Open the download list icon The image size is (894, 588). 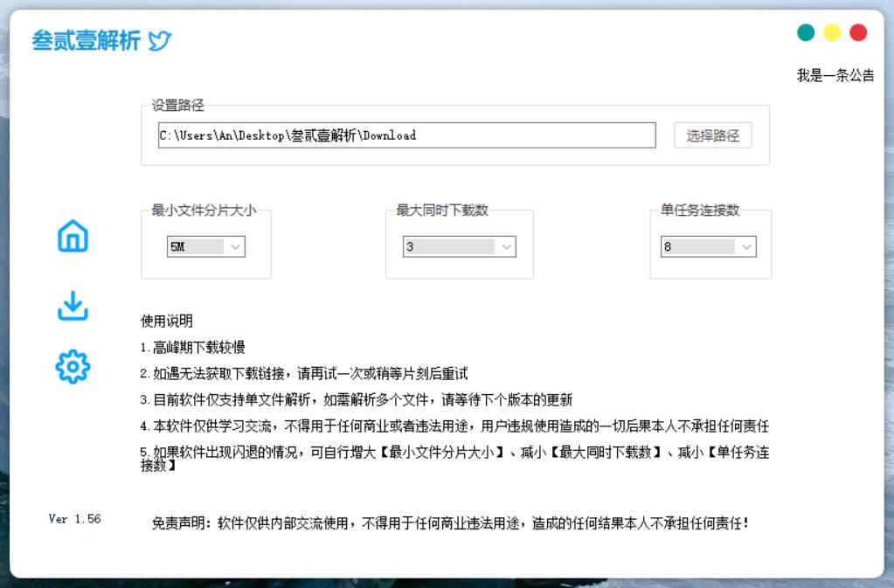[73, 306]
